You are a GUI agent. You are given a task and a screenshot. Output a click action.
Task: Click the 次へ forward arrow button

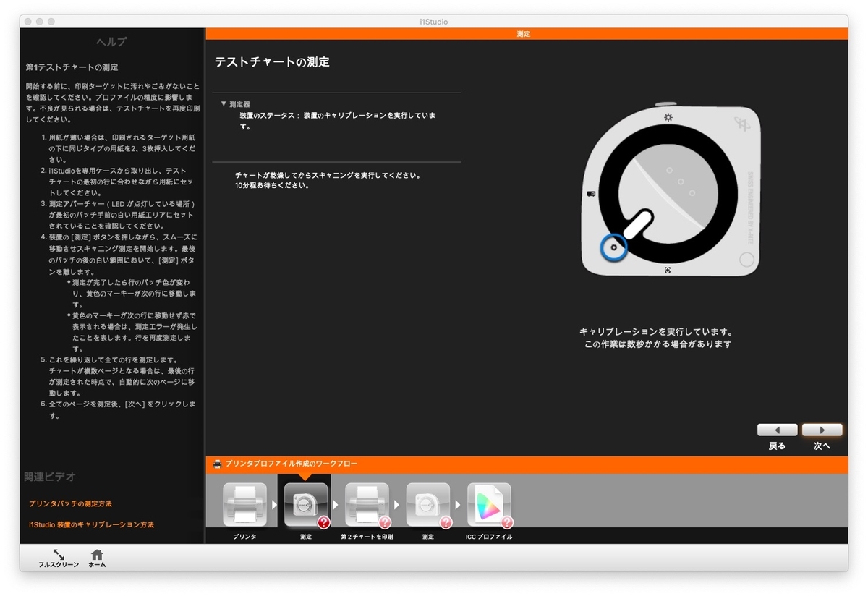coord(822,430)
